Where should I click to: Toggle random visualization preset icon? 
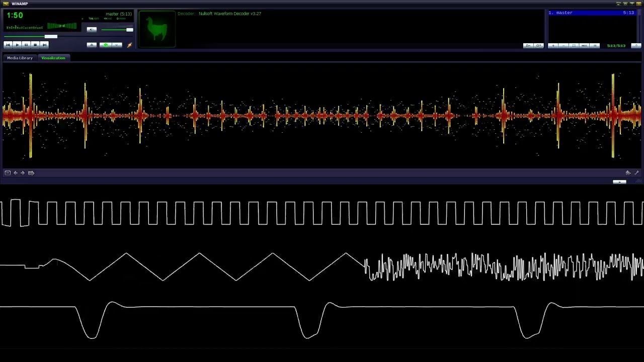pos(31,173)
